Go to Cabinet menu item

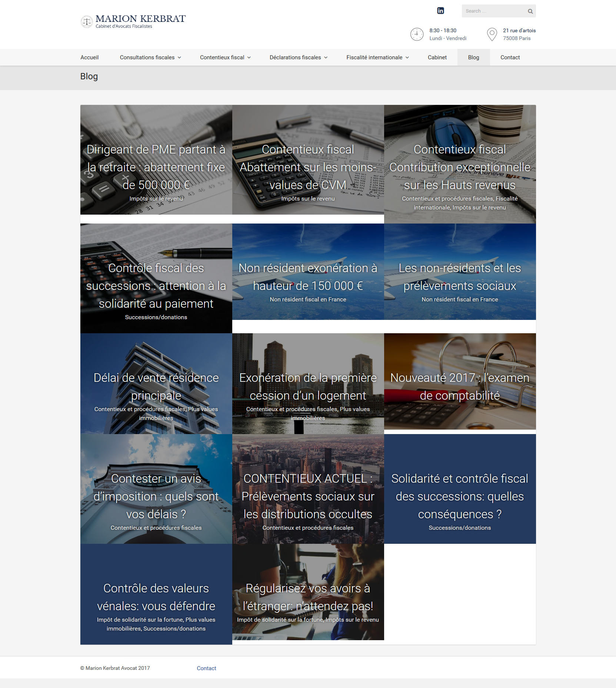tap(437, 57)
